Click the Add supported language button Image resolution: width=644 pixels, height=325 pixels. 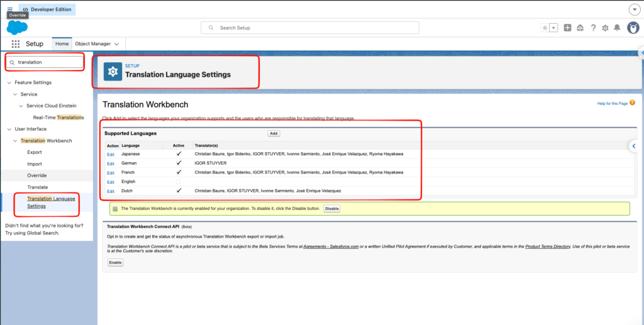274,133
